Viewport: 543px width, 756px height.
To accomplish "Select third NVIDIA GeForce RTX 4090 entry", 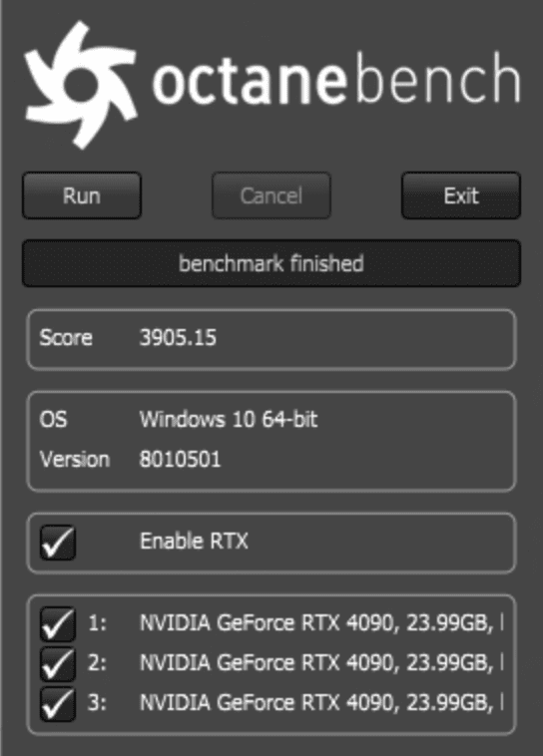I will [x=321, y=702].
